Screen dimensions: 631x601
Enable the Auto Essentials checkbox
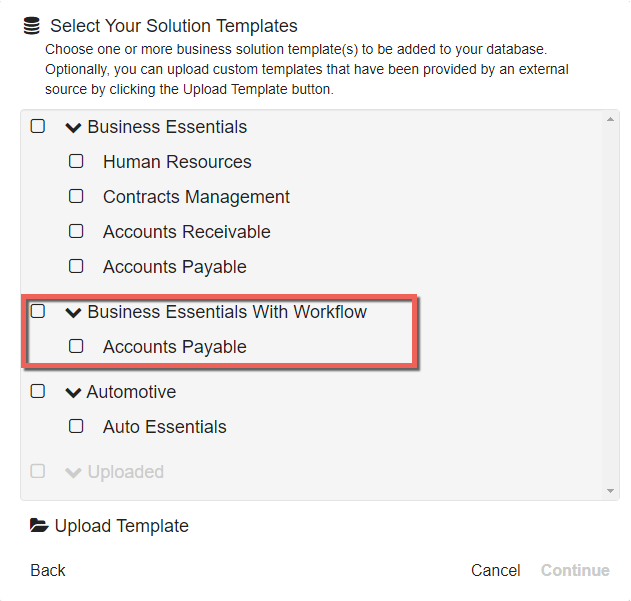(x=76, y=427)
